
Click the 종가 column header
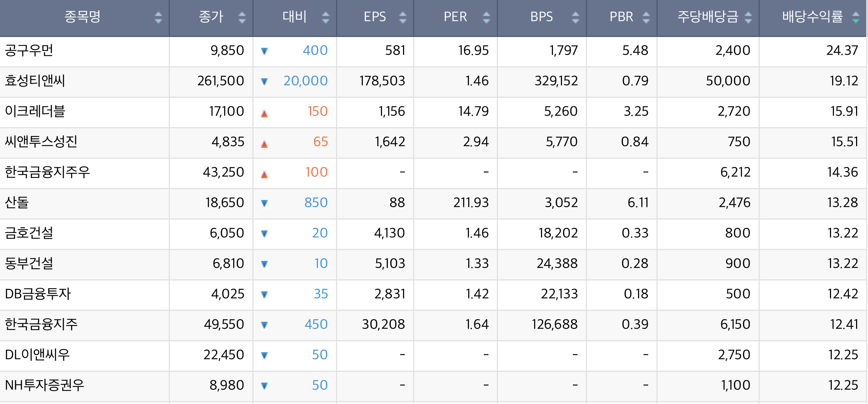[211, 18]
